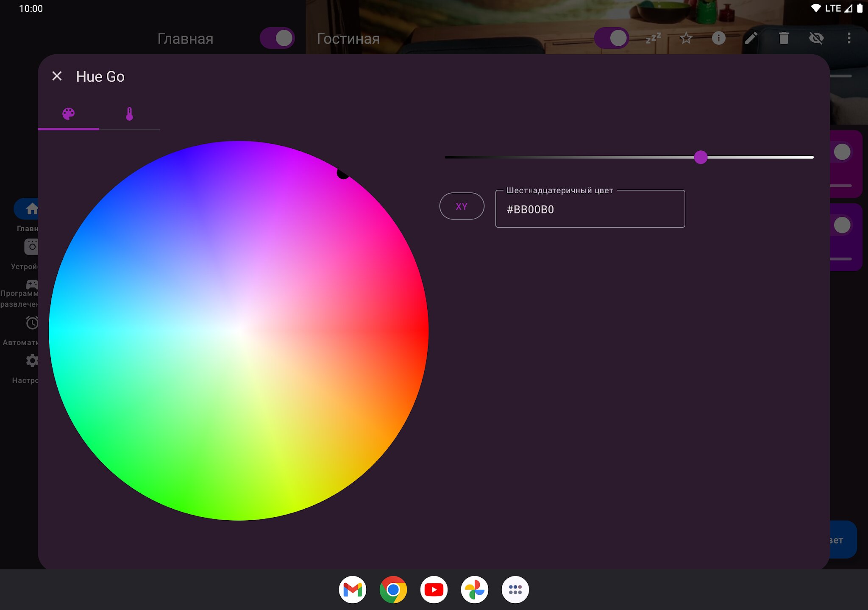Screen dimensions: 868x610
Task: Switch to the color palette tab
Action: 68,114
